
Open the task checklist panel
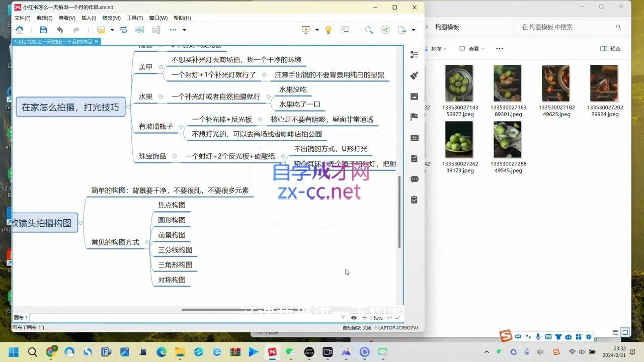(x=414, y=200)
